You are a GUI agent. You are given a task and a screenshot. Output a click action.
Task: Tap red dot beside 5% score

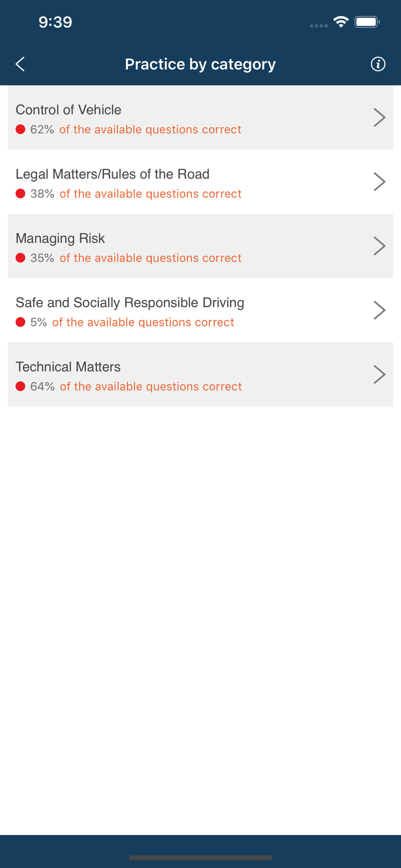click(x=20, y=322)
